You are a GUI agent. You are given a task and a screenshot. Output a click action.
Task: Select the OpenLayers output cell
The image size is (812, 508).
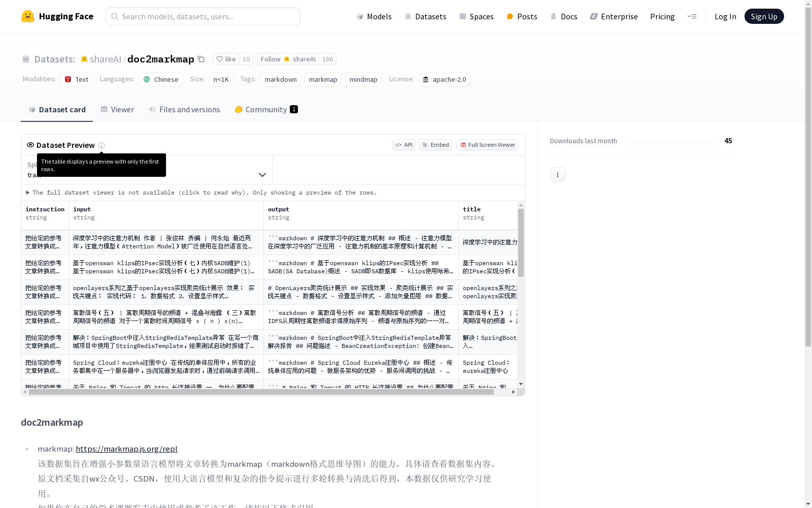click(361, 292)
